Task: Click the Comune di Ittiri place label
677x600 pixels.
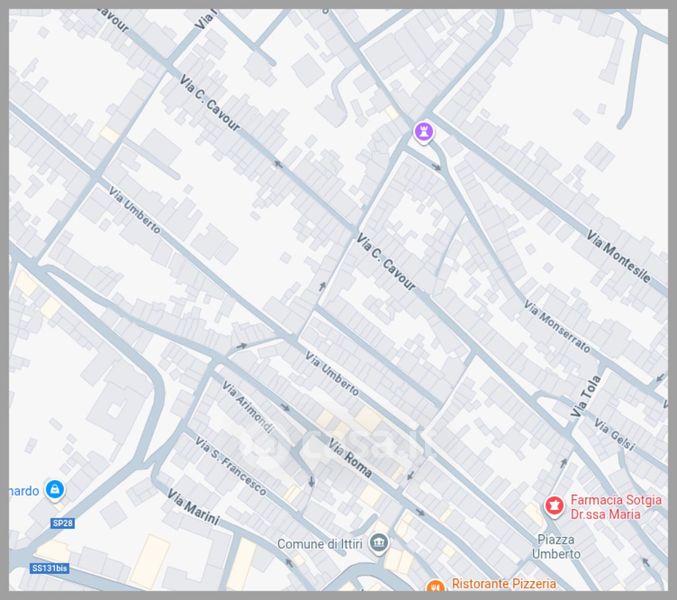Action: [319, 545]
